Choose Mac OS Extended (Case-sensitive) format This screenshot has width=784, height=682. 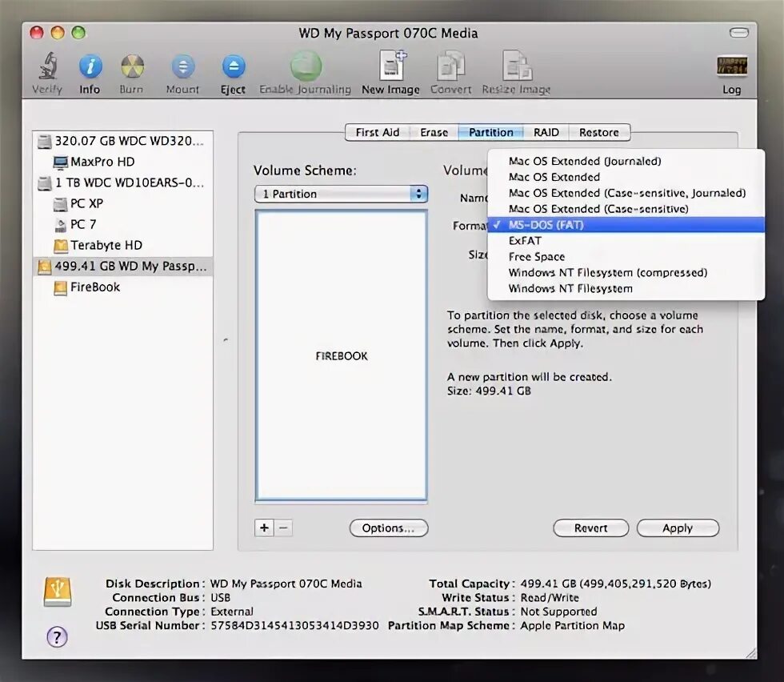pos(626,209)
